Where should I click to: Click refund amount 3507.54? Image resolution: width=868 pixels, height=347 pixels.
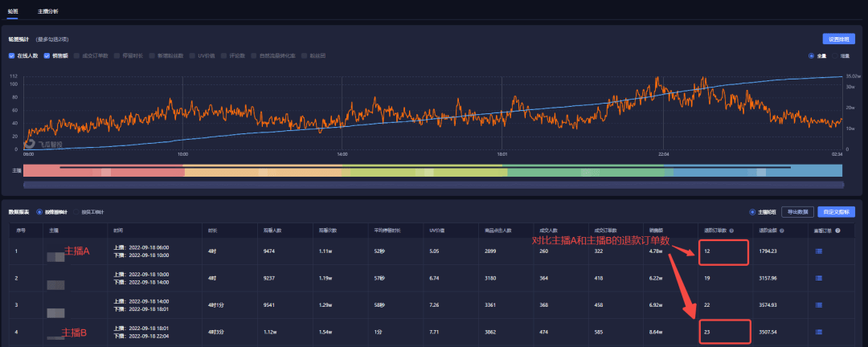[x=768, y=332]
